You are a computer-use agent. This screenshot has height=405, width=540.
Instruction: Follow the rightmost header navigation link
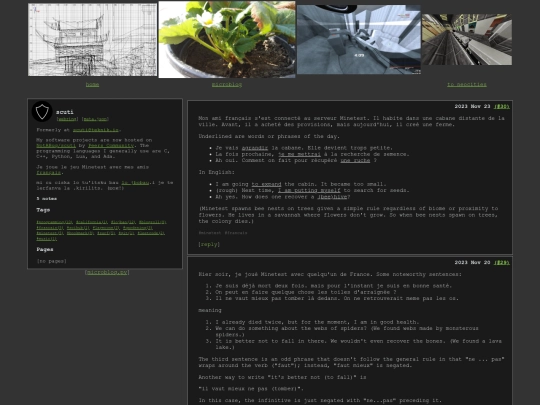(x=467, y=84)
